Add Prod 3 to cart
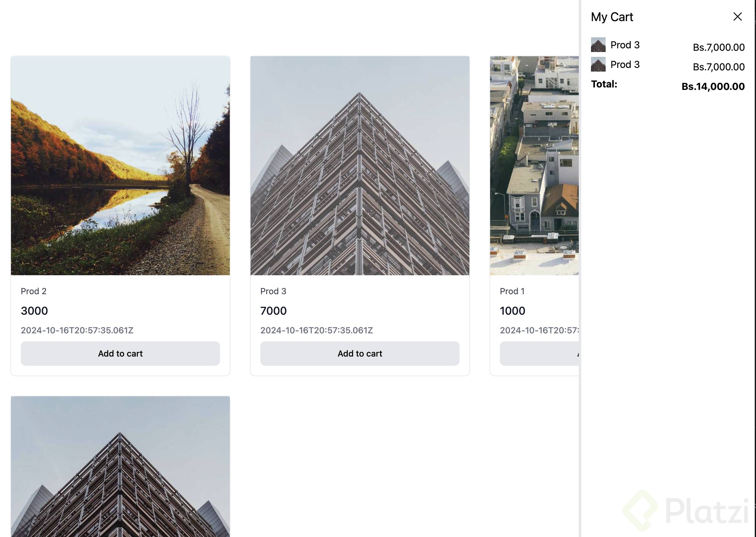This screenshot has width=756, height=537. pos(360,354)
